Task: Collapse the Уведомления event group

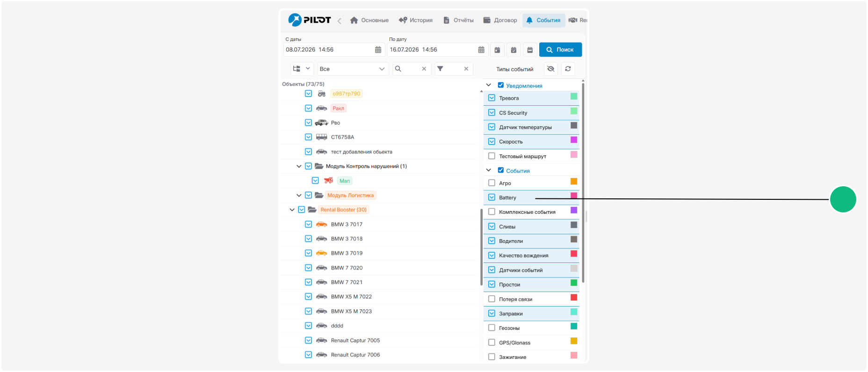Action: 489,85
